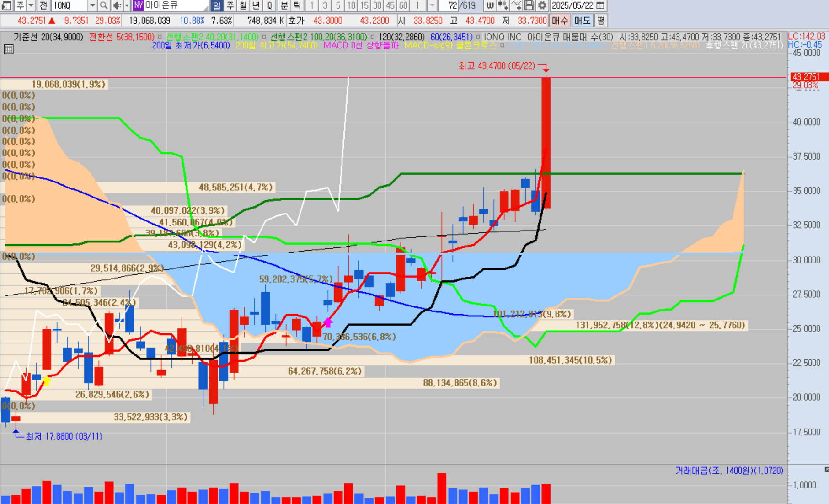
Task: Click the 호가 quote label
Action: pyautogui.click(x=296, y=21)
